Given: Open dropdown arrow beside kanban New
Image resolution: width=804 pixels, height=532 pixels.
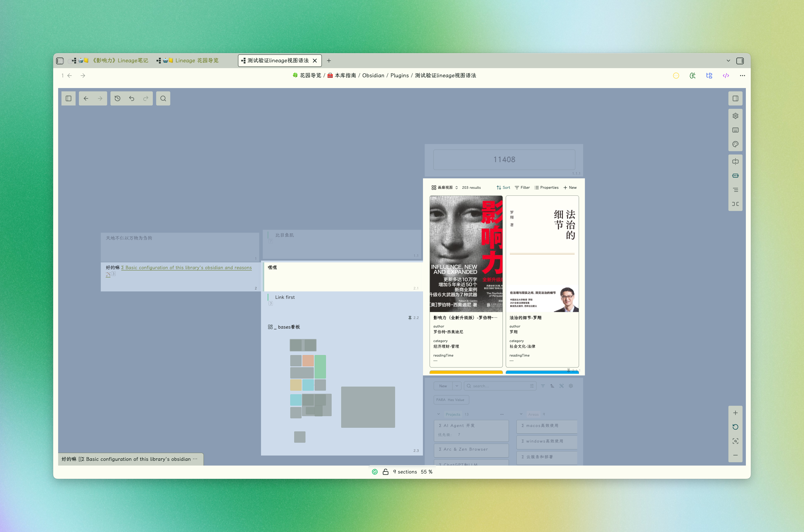Looking at the screenshot, I should click(457, 386).
